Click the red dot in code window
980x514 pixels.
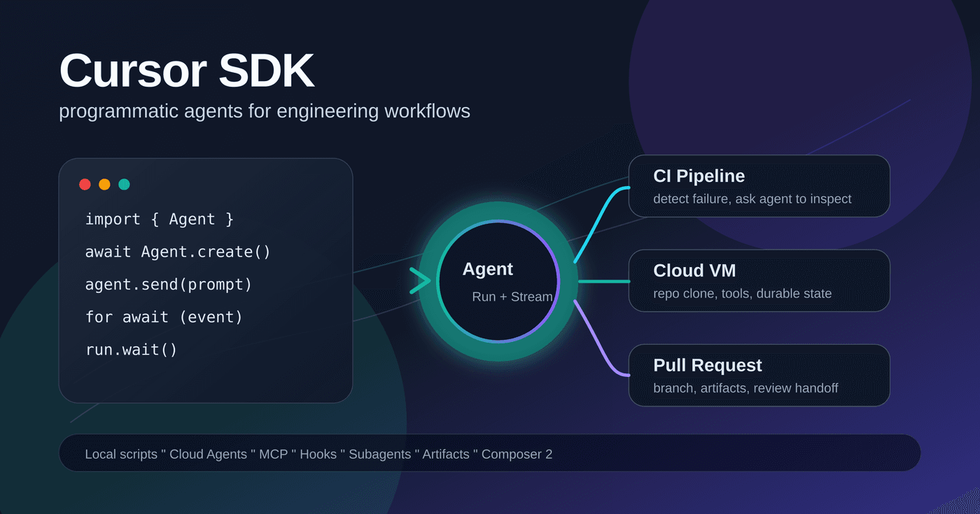[85, 185]
